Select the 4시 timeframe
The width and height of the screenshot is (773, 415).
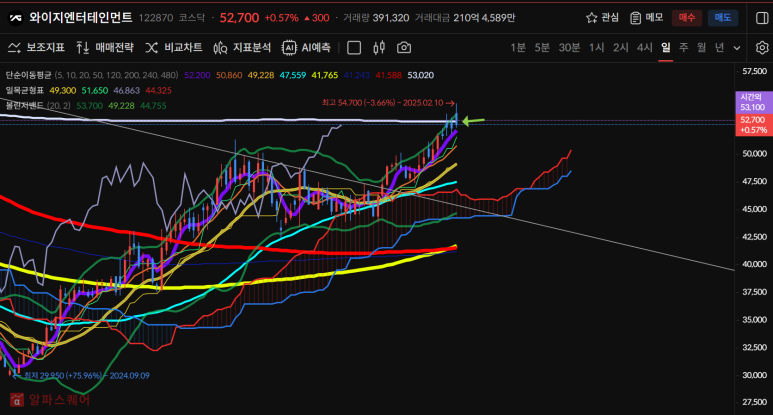[645, 48]
